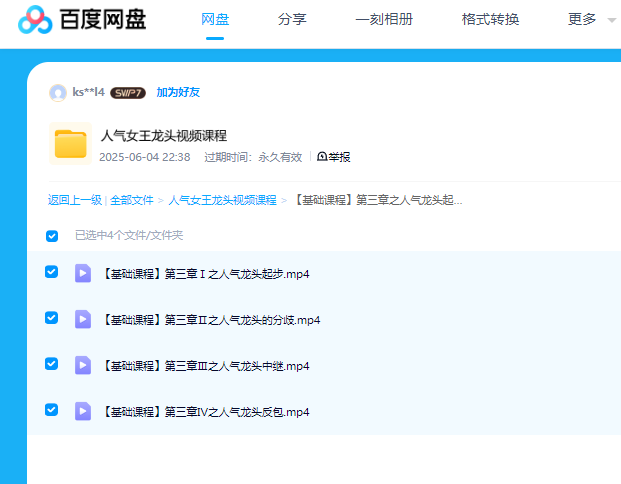Click video icon for 人气龙头的分歧.mp4
621x484 pixels.
click(x=83, y=319)
